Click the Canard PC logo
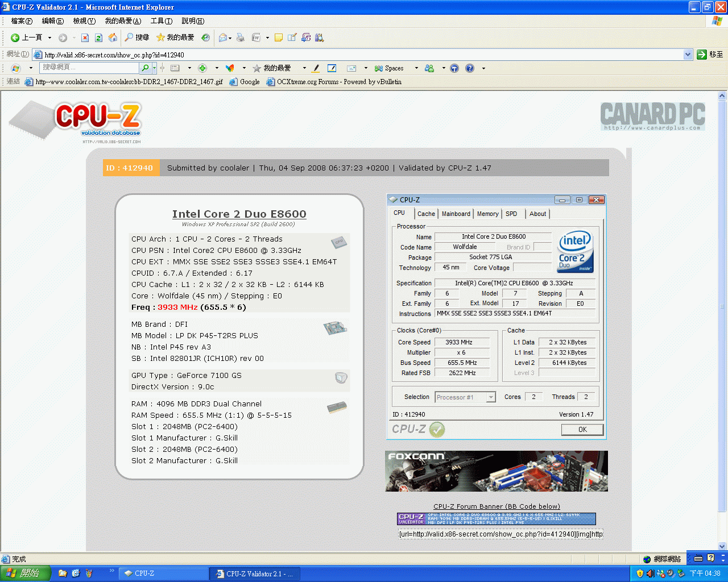728x582 pixels. 653,117
